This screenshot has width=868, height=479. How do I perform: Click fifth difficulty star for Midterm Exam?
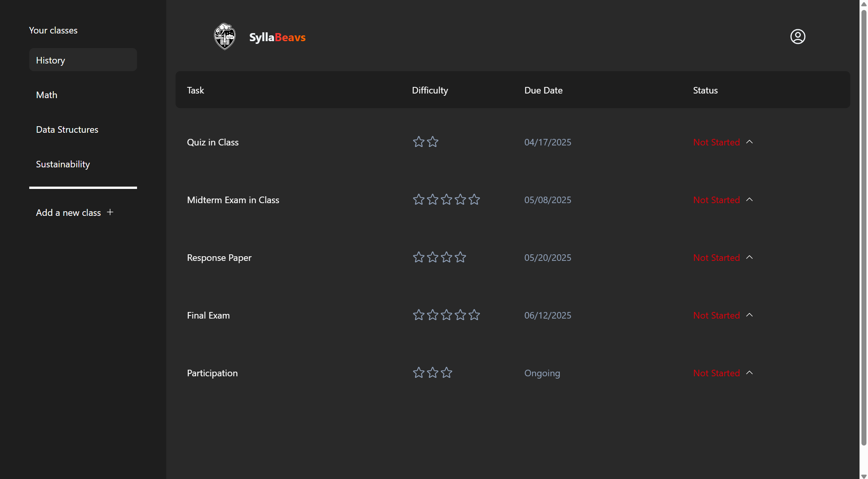click(474, 200)
